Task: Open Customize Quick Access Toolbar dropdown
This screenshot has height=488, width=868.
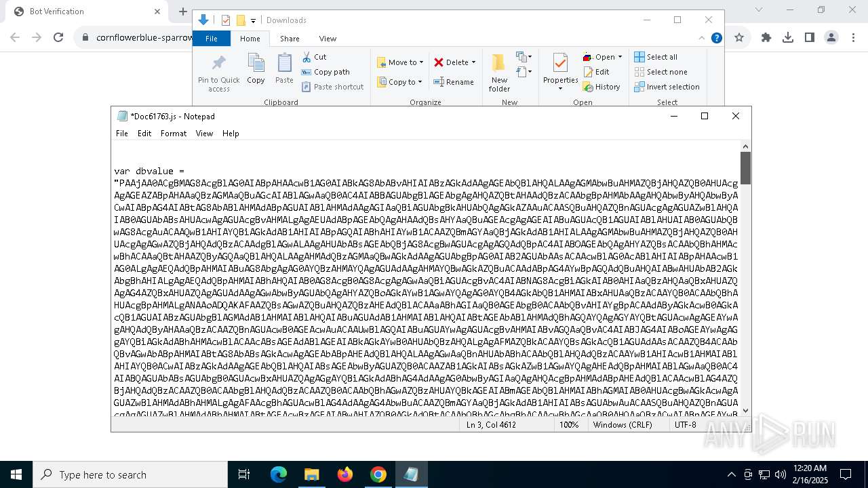Action: point(253,21)
